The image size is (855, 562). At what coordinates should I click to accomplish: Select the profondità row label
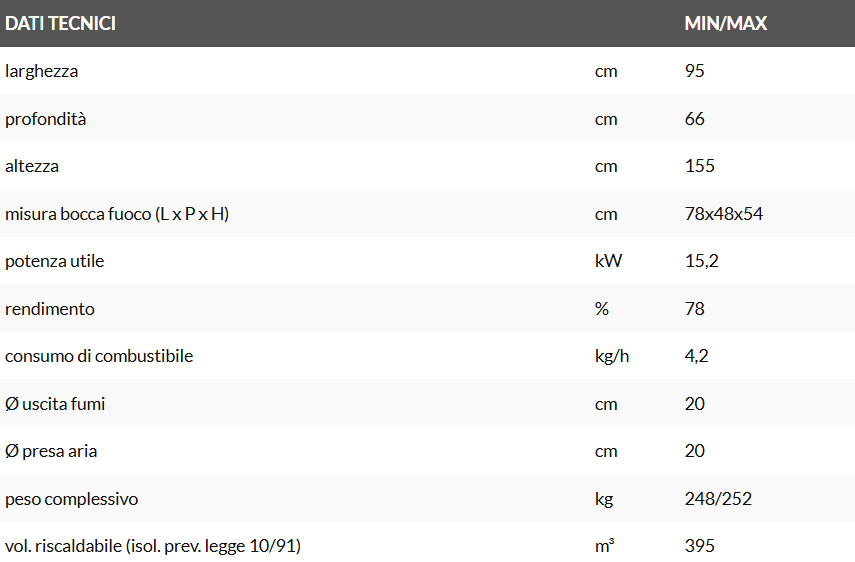pyautogui.click(x=46, y=119)
